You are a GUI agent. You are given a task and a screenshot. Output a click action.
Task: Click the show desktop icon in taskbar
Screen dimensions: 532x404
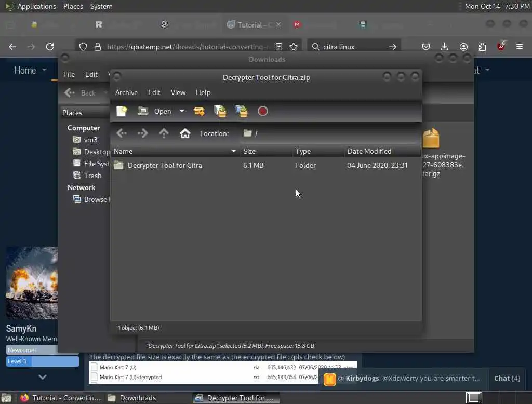pos(6,398)
